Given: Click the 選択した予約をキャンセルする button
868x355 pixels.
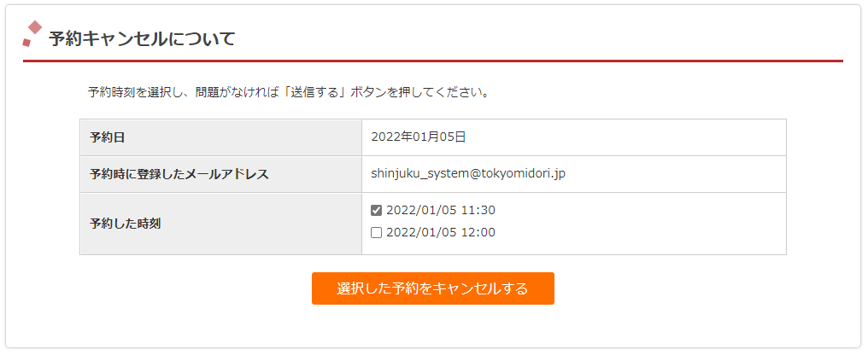Looking at the screenshot, I should coord(433,288).
